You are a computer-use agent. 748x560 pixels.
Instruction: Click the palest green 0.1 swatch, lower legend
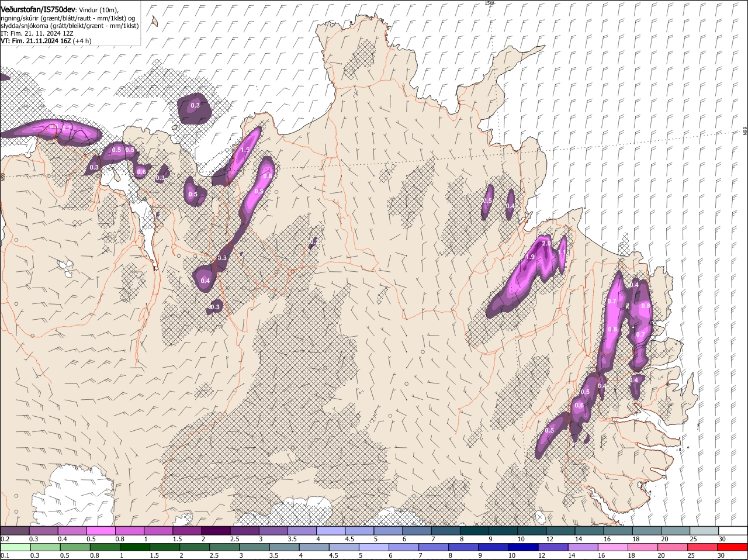(x=16, y=547)
